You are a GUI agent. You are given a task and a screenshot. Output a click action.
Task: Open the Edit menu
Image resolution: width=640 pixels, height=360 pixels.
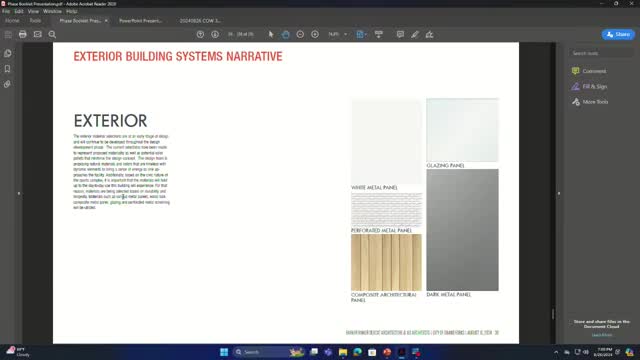[19, 11]
